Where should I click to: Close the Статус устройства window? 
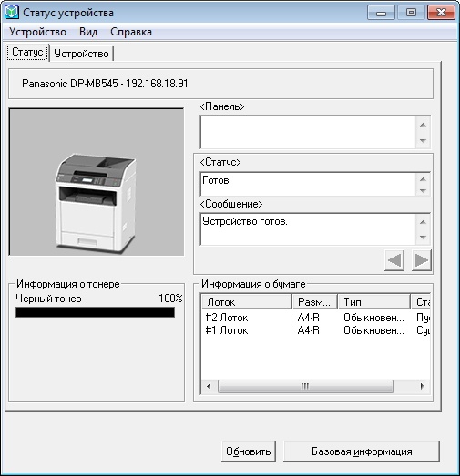441,13
